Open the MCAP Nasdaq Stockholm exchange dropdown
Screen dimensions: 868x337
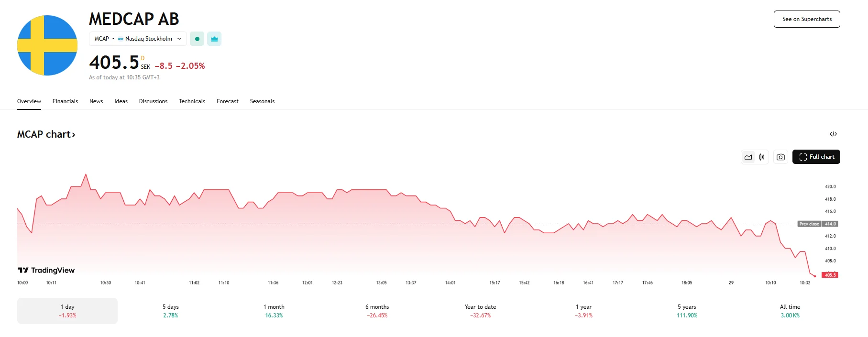pyautogui.click(x=138, y=39)
